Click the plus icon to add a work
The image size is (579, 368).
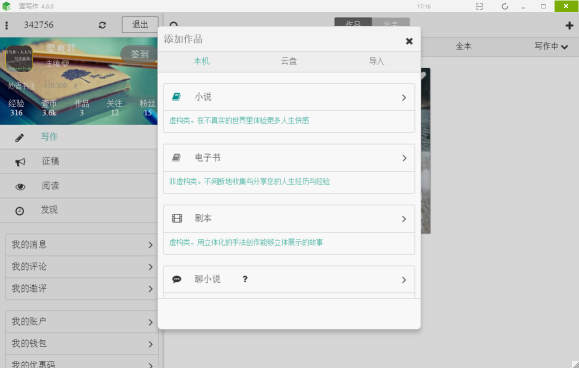(x=569, y=25)
